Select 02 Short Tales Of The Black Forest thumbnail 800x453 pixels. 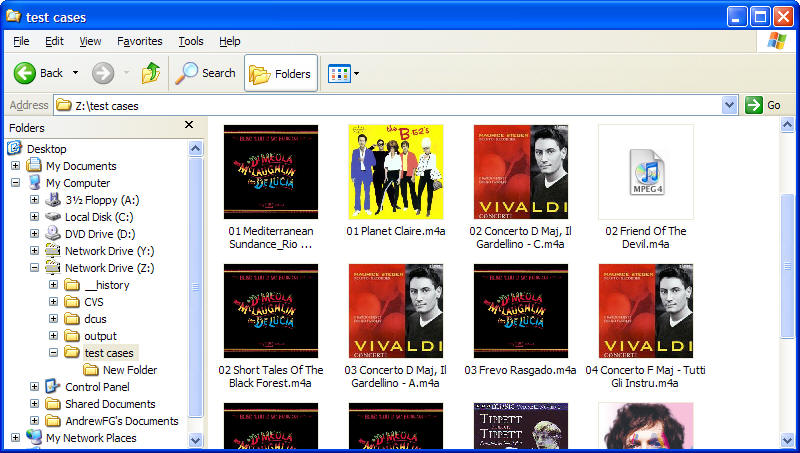click(271, 311)
